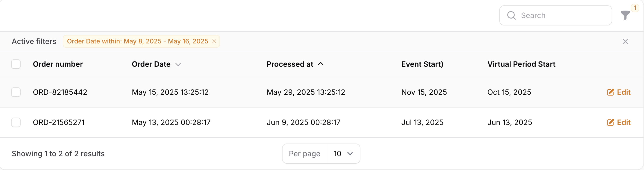Select the ORD-82185442 row checkbox
Image resolution: width=644 pixels, height=170 pixels.
16,92
